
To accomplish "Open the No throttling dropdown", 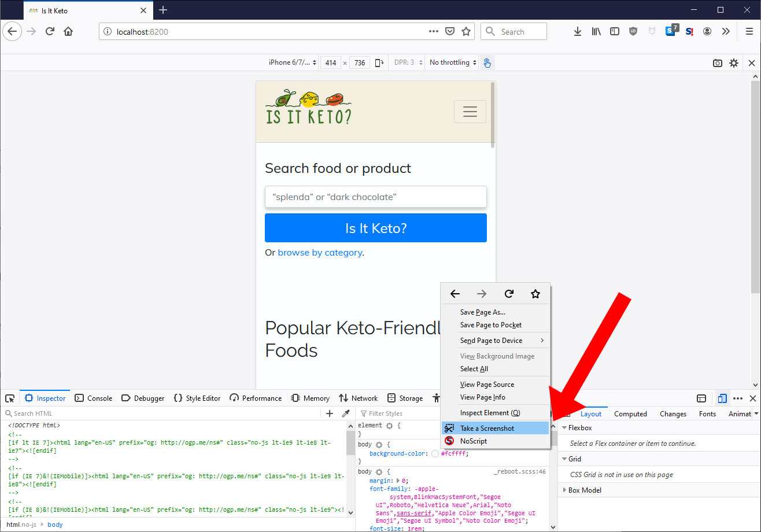I will (453, 62).
